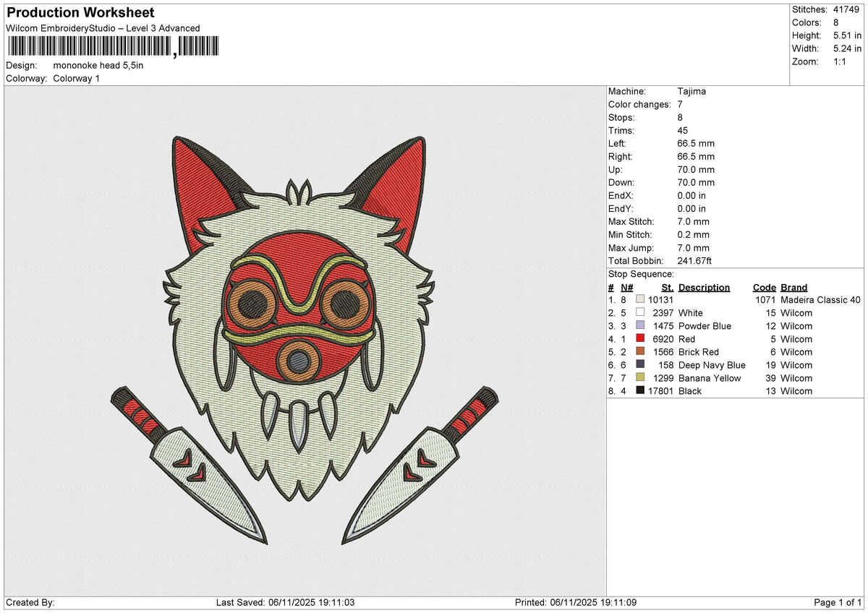The image size is (868, 613).
Task: Click the N# column header
Action: coord(626,288)
